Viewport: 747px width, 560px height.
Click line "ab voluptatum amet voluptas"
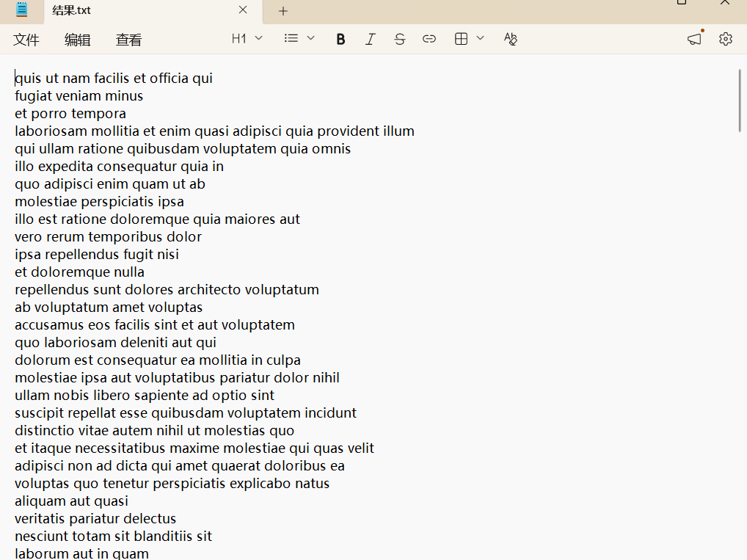[x=109, y=308]
